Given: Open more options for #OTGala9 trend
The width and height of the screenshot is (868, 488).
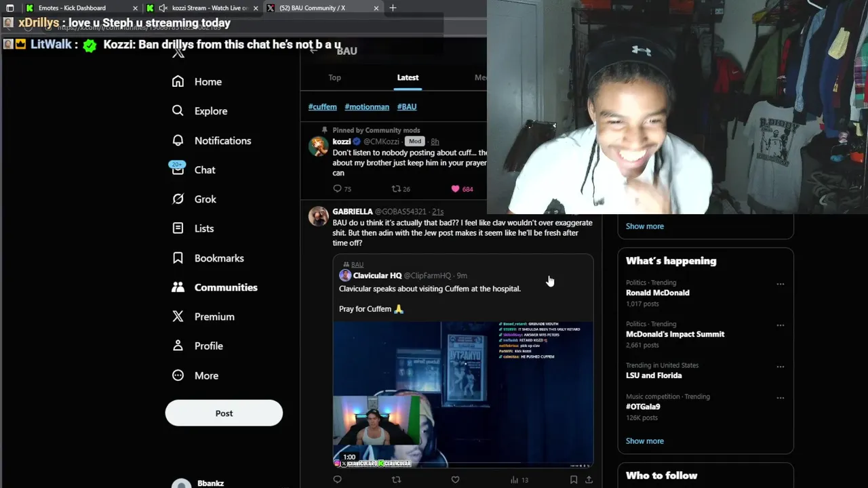Looking at the screenshot, I should (781, 398).
